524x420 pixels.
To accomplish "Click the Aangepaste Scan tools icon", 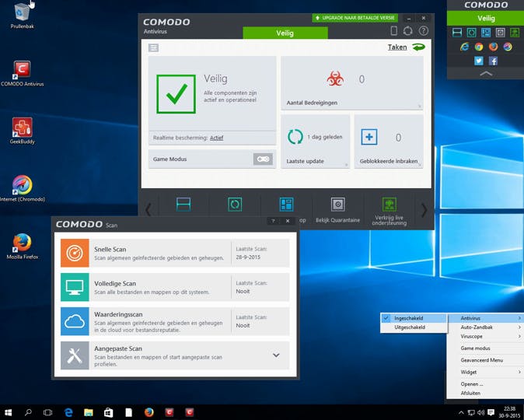I will tap(75, 355).
